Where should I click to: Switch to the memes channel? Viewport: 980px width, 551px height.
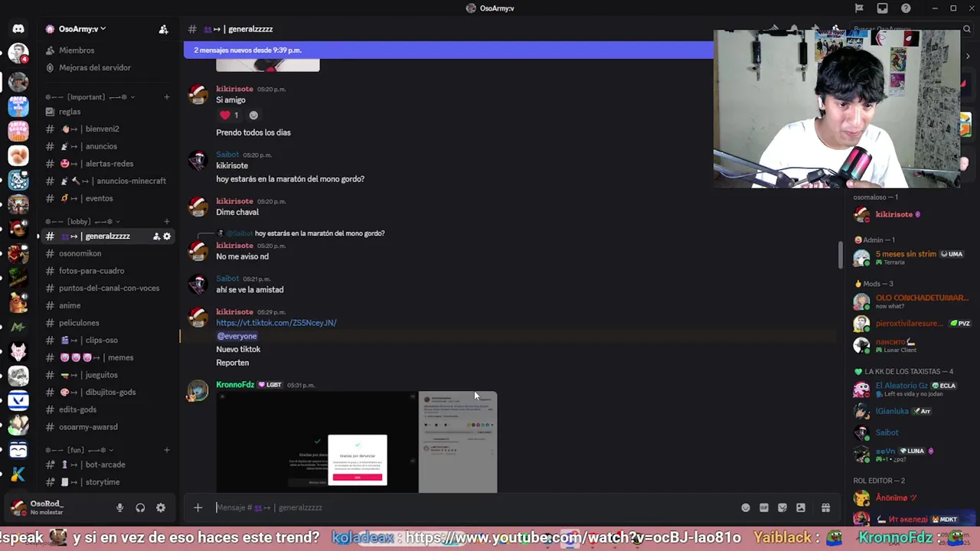(x=107, y=357)
